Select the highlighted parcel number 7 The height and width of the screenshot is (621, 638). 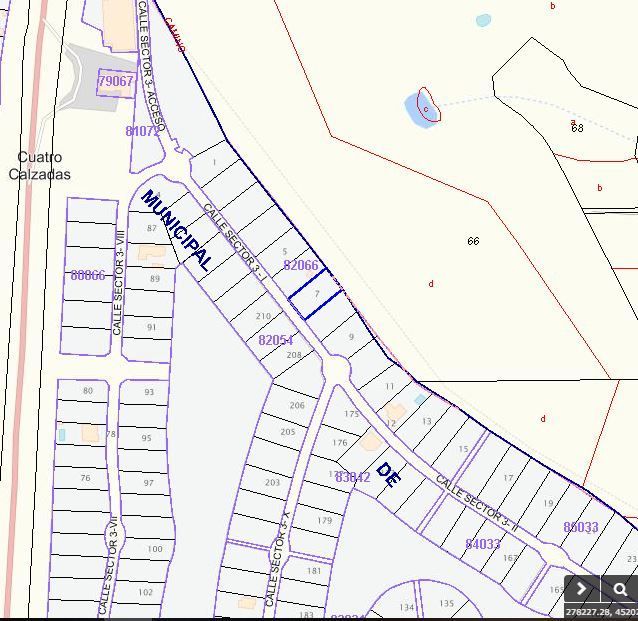[316, 295]
